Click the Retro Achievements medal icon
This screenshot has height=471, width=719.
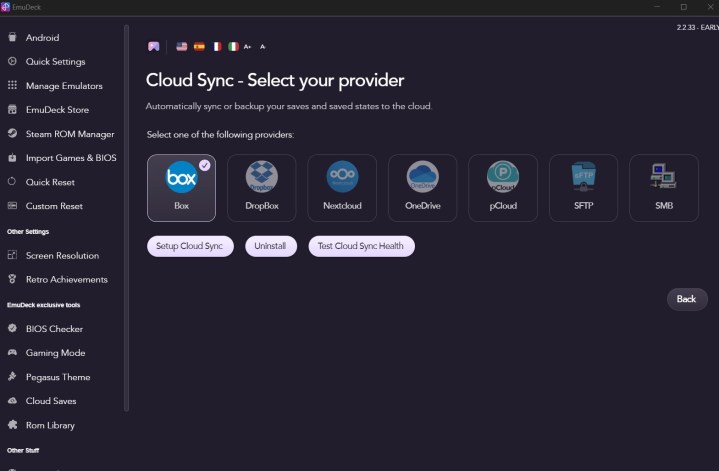point(12,279)
